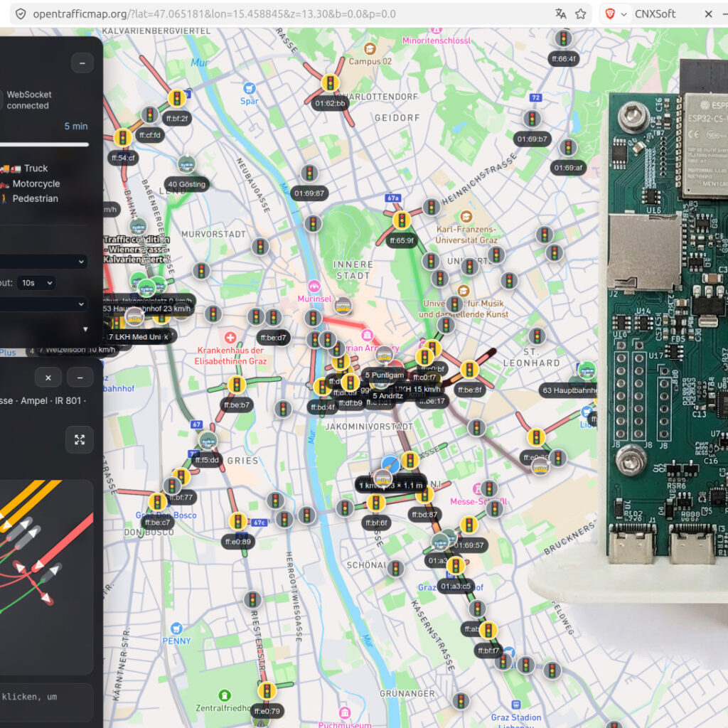Image resolution: width=728 pixels, height=728 pixels.
Task: Select the green bus icon near 63 Hauptbahnhof
Action: pyautogui.click(x=587, y=370)
